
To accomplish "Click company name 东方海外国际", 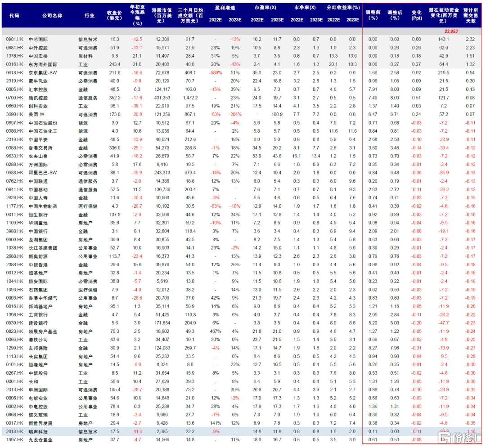I will [x=43, y=64].
